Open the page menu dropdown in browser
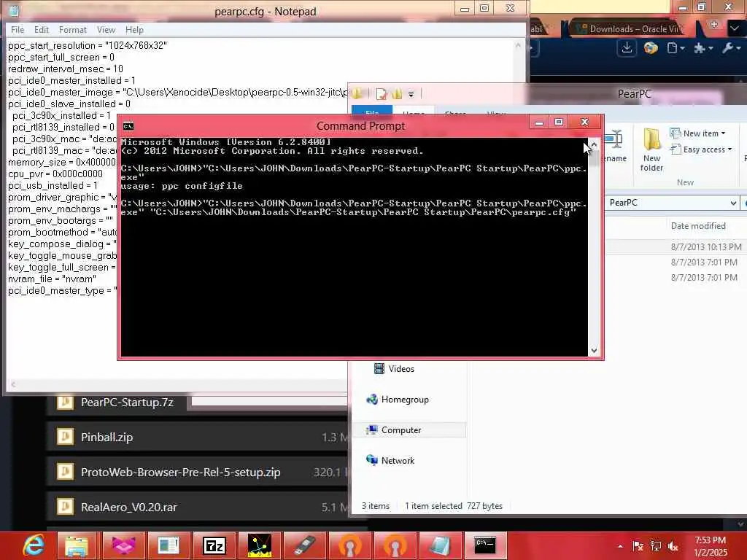747x560 pixels. pos(676,47)
